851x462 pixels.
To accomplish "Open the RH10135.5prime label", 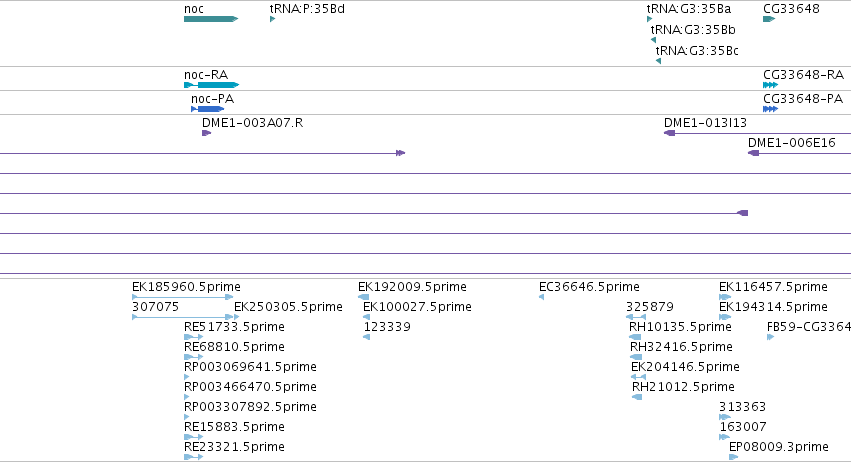I will pyautogui.click(x=680, y=327).
